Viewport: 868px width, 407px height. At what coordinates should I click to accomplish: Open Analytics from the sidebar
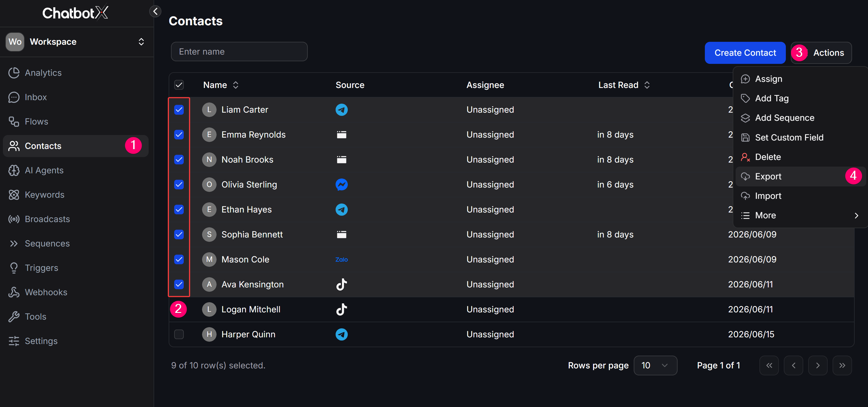43,73
